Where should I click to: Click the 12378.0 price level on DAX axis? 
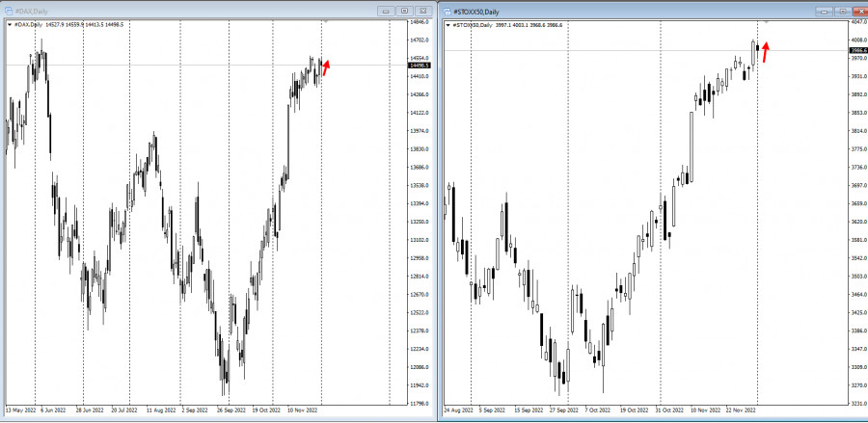click(x=420, y=331)
